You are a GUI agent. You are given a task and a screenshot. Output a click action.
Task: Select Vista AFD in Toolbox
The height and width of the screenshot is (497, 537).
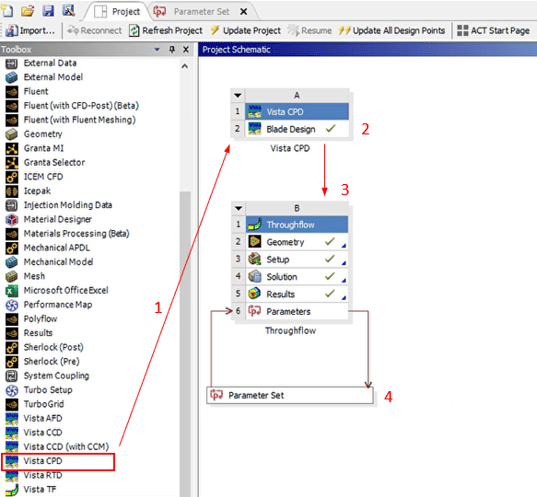(x=34, y=419)
